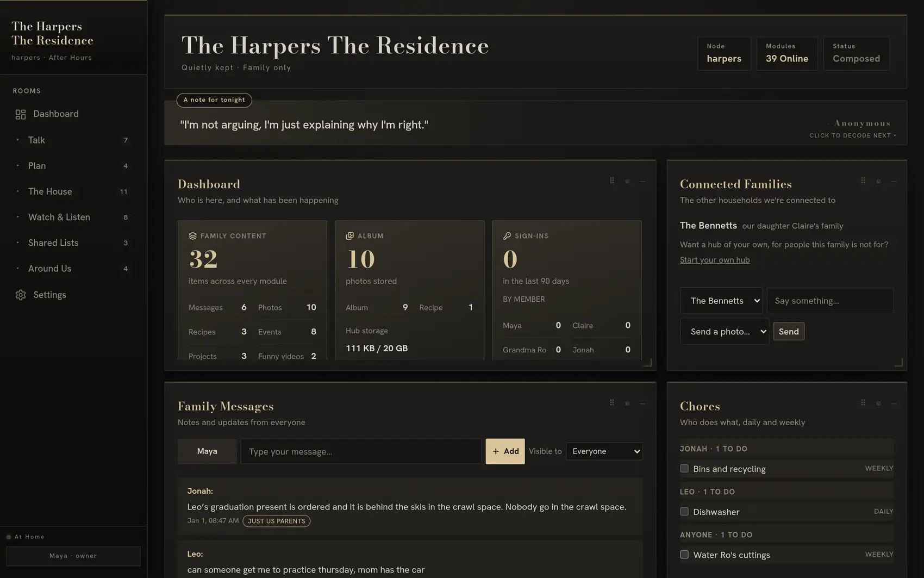Collapse the Connected Families panel
The image size is (924, 578).
point(894,181)
